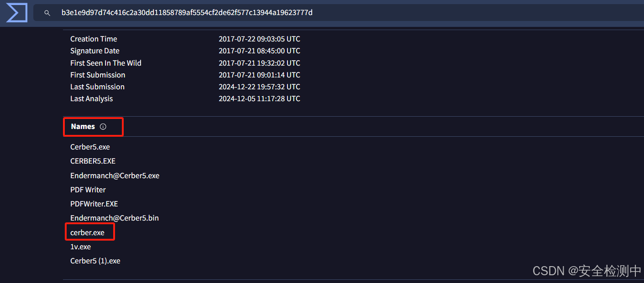Select the Signature Date value
Viewport: 644px width, 283px height.
pos(259,51)
